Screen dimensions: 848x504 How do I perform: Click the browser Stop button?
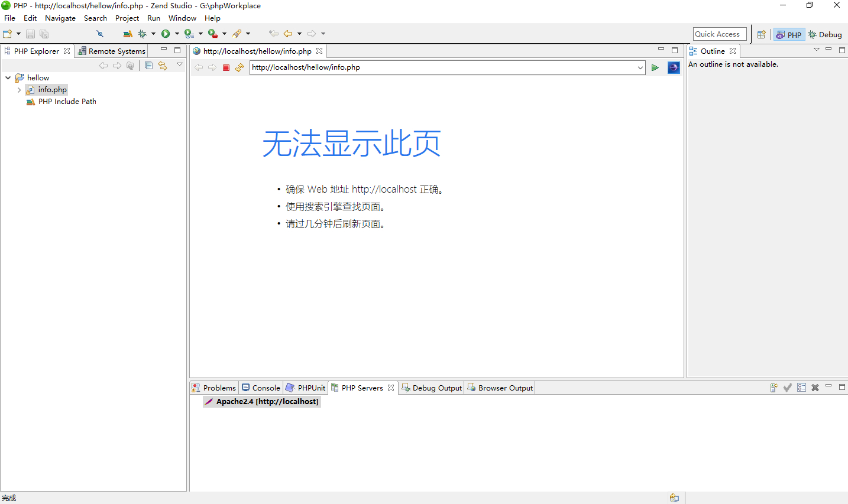[226, 68]
